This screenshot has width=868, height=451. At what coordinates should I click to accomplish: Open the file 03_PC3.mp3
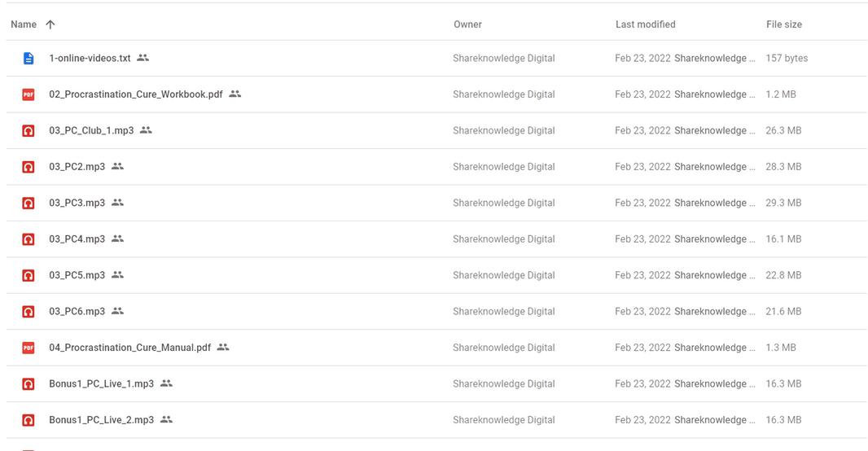[x=77, y=203]
